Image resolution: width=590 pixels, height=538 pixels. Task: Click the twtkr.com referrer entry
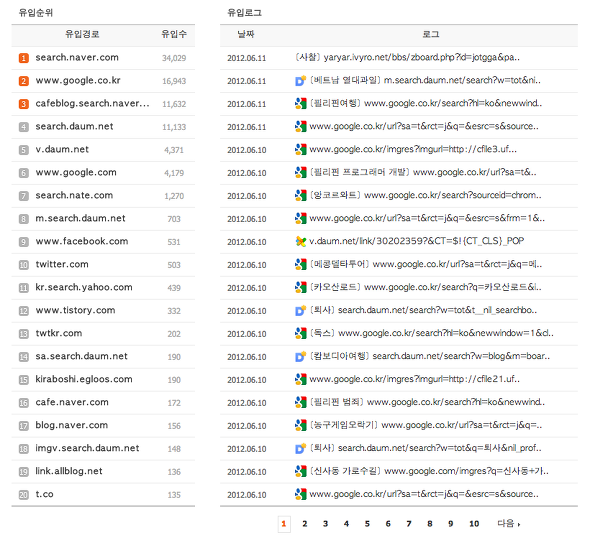59,333
